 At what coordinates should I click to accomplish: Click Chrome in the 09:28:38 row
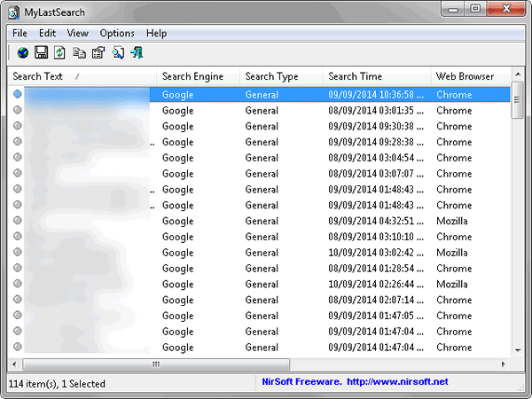[x=454, y=142]
